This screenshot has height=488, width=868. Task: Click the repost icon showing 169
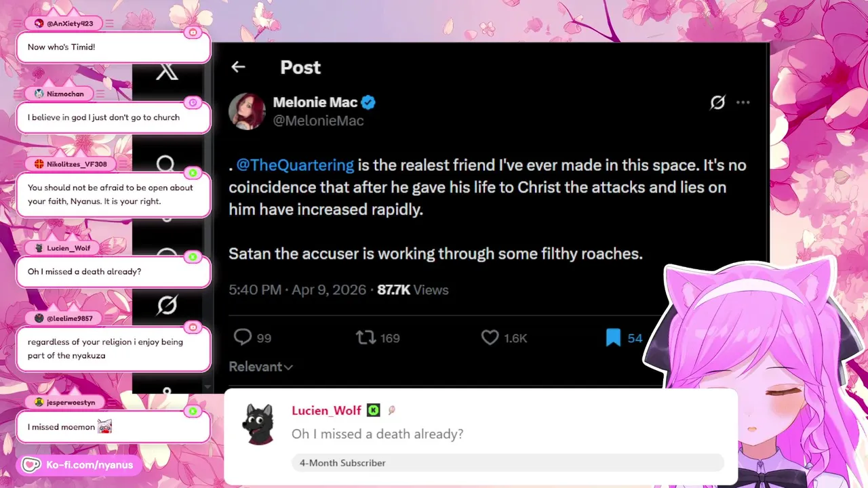coord(366,337)
